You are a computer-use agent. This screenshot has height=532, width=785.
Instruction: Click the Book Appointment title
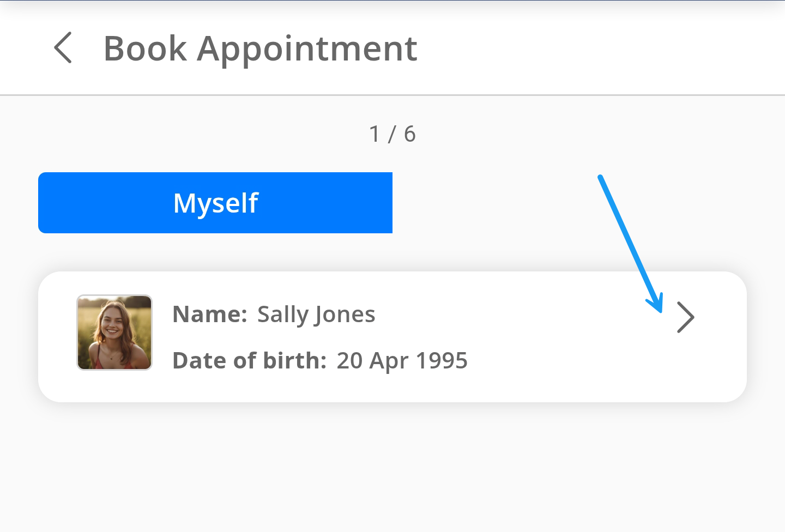(x=260, y=49)
